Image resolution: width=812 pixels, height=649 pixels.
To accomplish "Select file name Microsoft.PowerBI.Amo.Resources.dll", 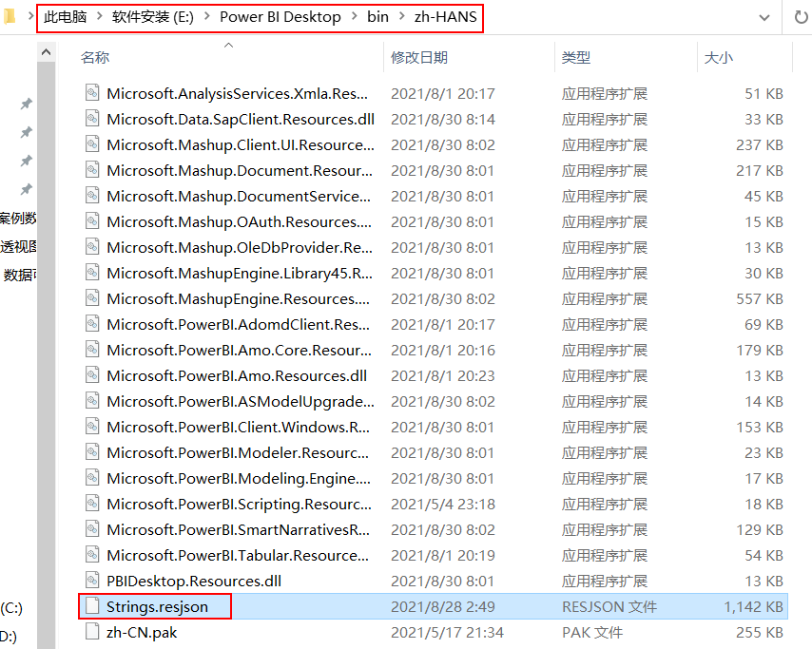I will click(x=237, y=375).
